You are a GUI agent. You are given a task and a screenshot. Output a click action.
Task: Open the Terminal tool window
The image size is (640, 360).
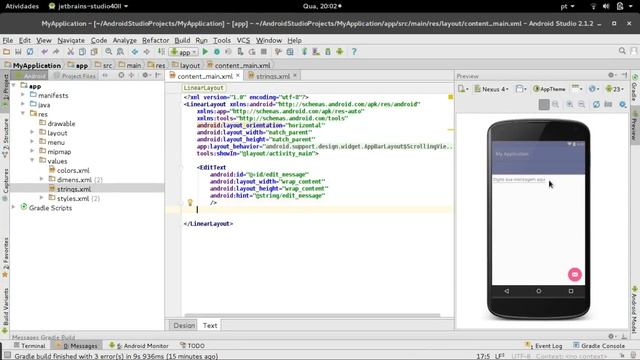[29, 346]
